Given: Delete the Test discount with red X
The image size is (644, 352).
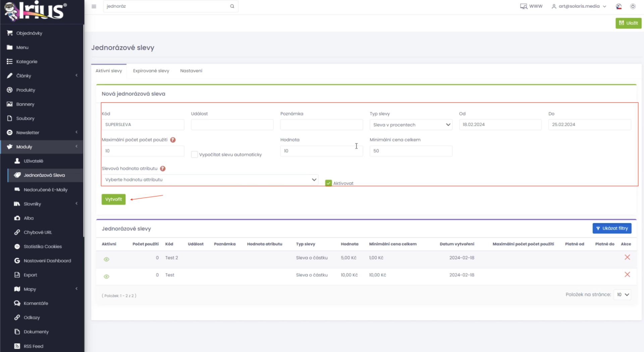Looking at the screenshot, I should 627,274.
